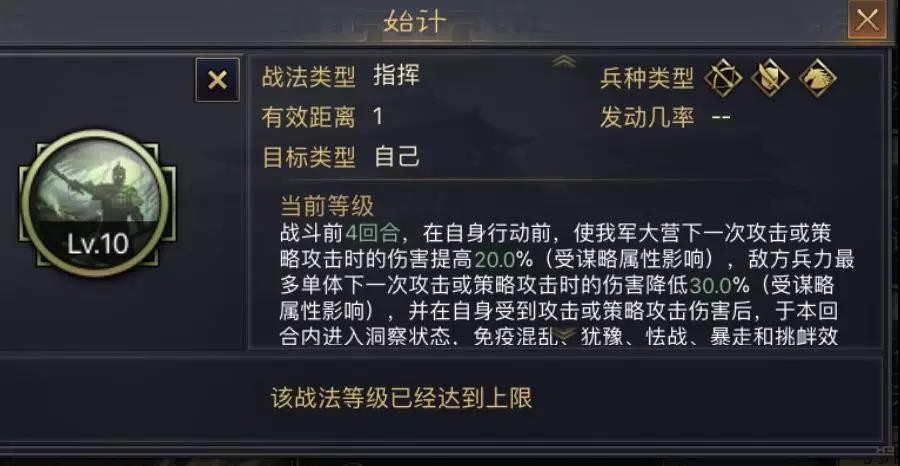This screenshot has width=900, height=466.
Task: Tap the 自己 target type value
Action: [x=396, y=157]
